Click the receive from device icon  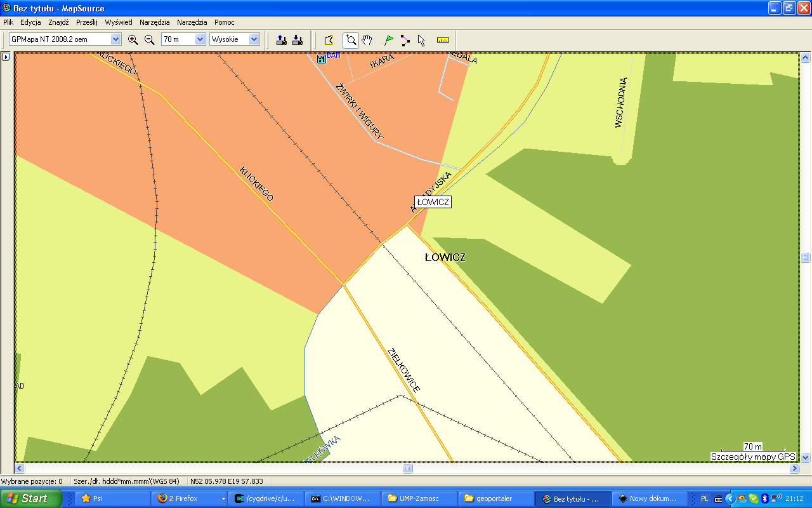297,40
